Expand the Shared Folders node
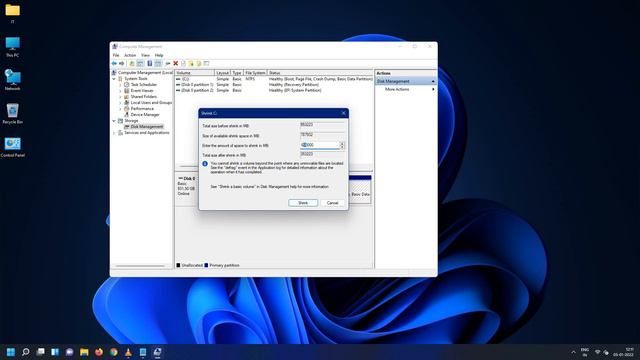The width and height of the screenshot is (640, 360). [x=120, y=97]
